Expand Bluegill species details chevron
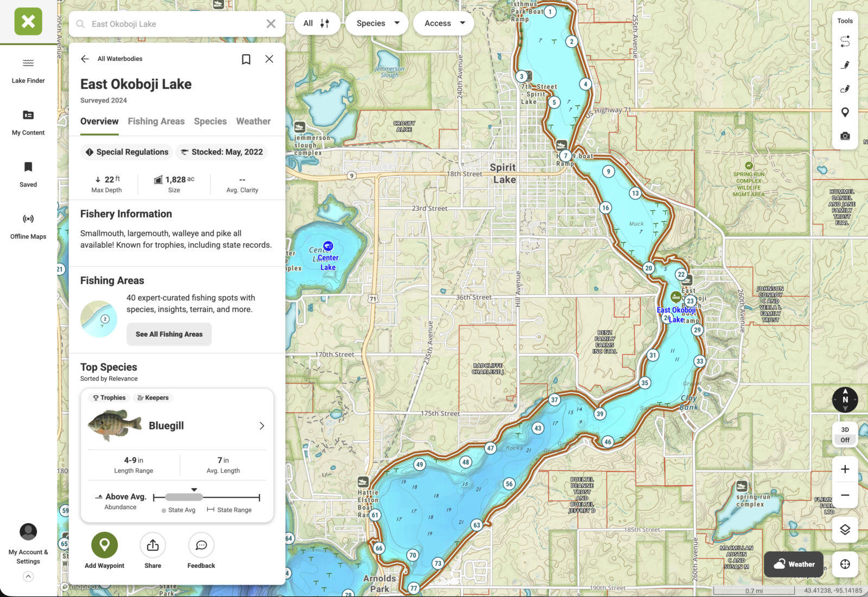Viewport: 868px width, 597px height. [x=261, y=426]
